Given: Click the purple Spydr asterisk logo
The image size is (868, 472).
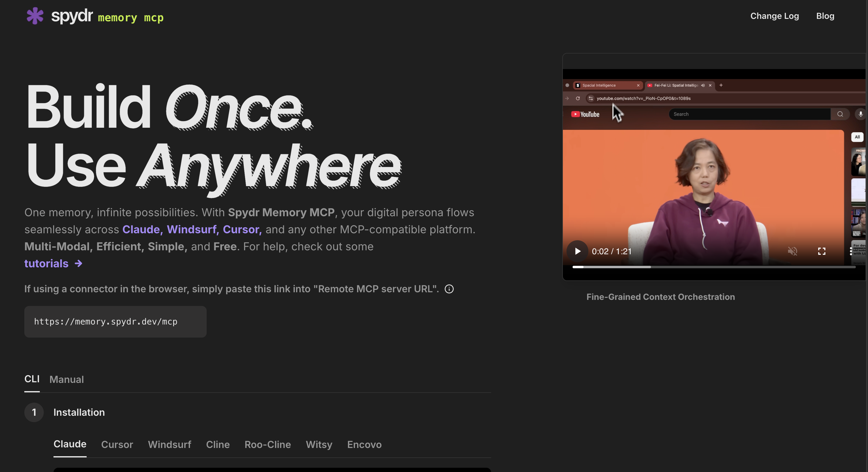Looking at the screenshot, I should [35, 16].
